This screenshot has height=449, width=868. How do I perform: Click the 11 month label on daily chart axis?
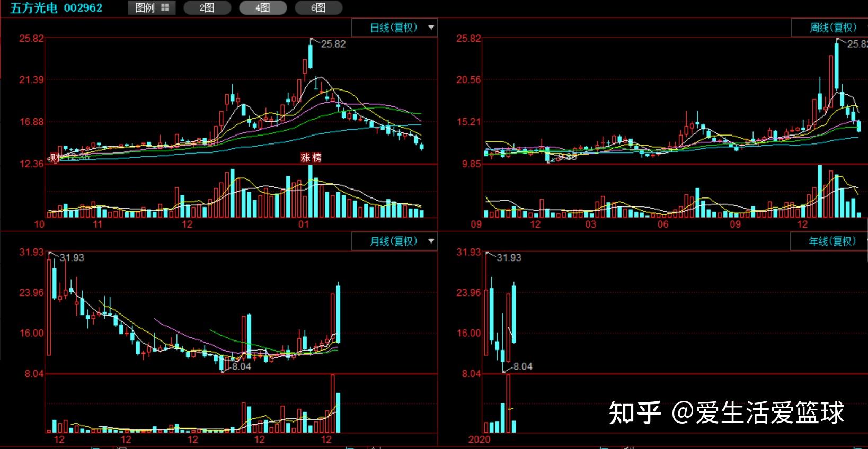(98, 224)
